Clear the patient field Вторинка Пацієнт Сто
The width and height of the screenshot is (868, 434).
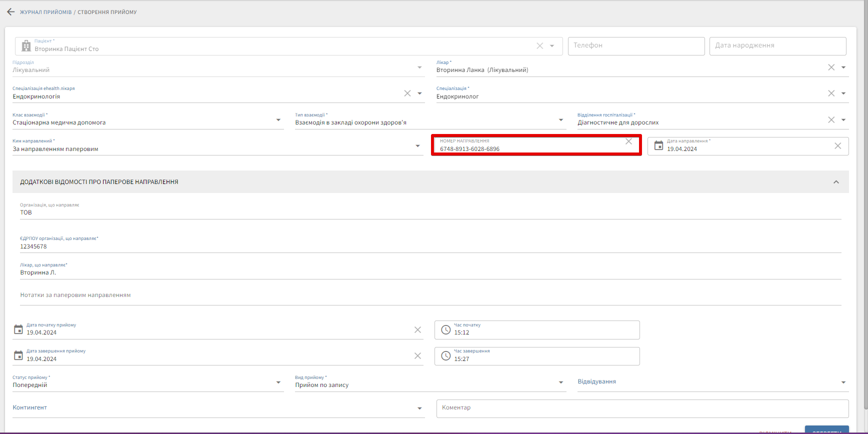pos(539,46)
